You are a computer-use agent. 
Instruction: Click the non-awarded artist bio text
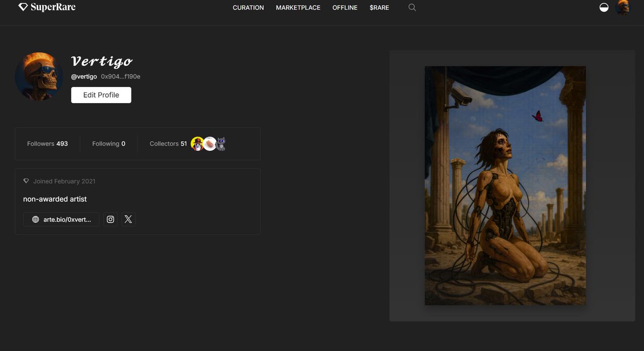coord(55,199)
